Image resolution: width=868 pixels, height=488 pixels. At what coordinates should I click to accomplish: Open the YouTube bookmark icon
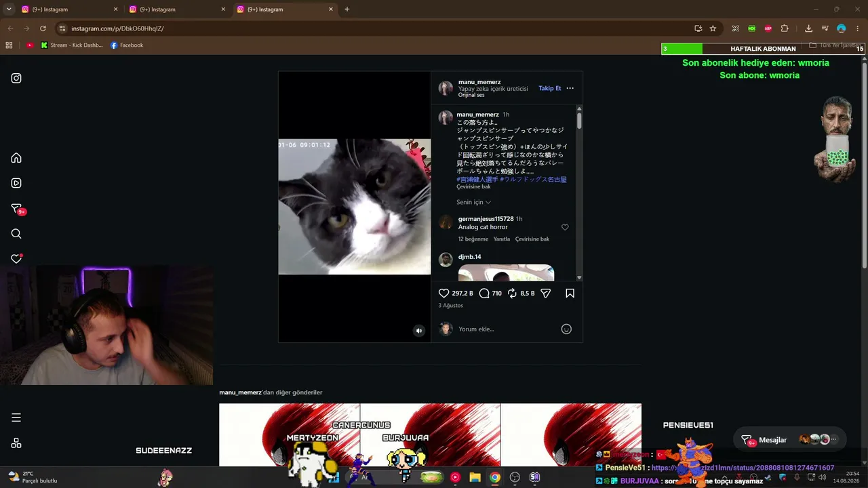pyautogui.click(x=30, y=45)
